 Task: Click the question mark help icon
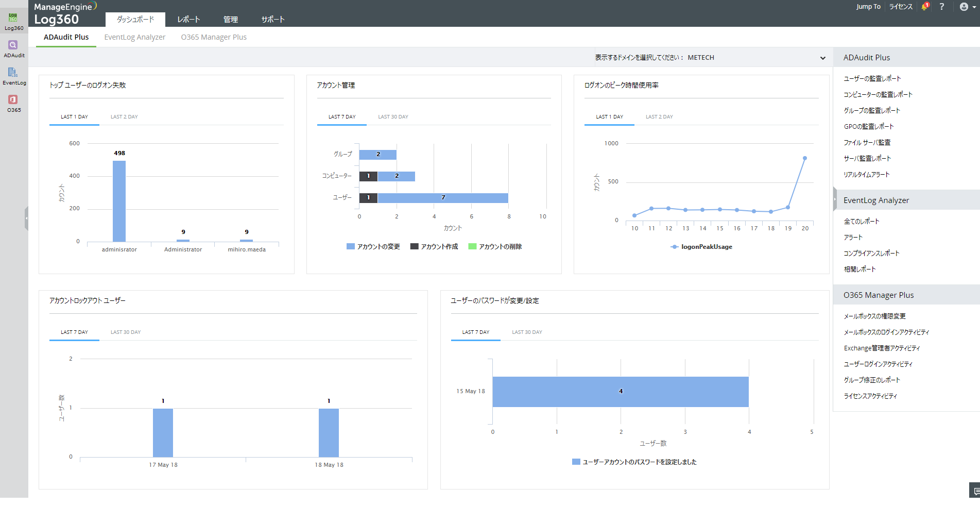coord(941,7)
